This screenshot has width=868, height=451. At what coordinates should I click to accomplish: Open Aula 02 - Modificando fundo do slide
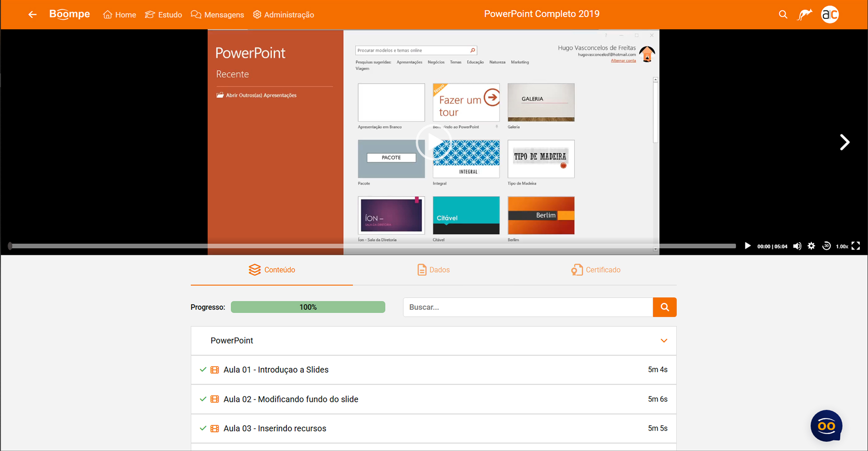[291, 399]
